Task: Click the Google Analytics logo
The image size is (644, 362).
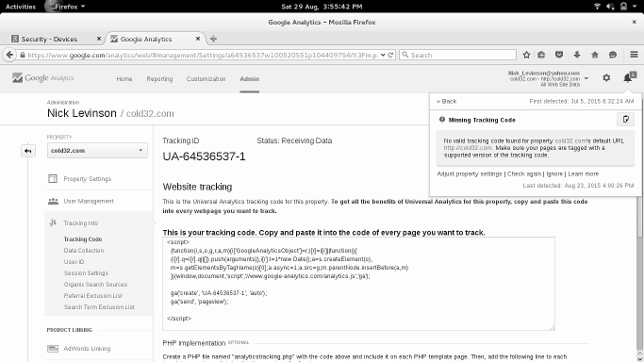Action: (42, 77)
